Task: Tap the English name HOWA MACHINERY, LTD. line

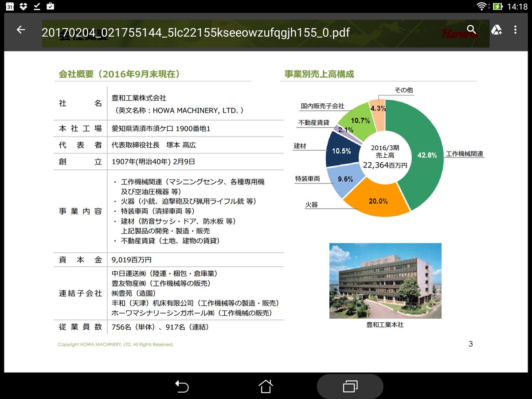Action: [179, 110]
